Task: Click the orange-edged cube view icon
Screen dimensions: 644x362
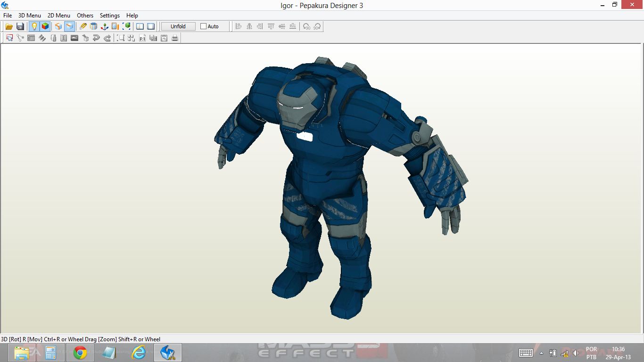Action: point(58,26)
